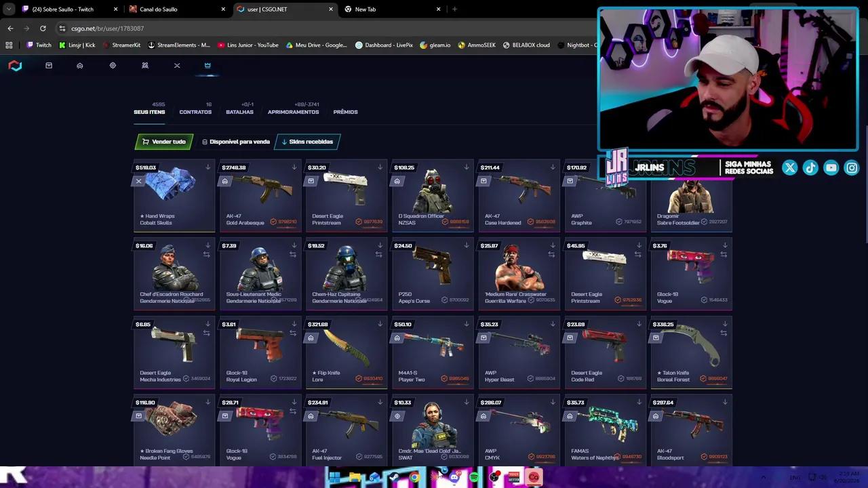Toggle the Disponível para venda filter
868x488 pixels.
click(x=236, y=142)
